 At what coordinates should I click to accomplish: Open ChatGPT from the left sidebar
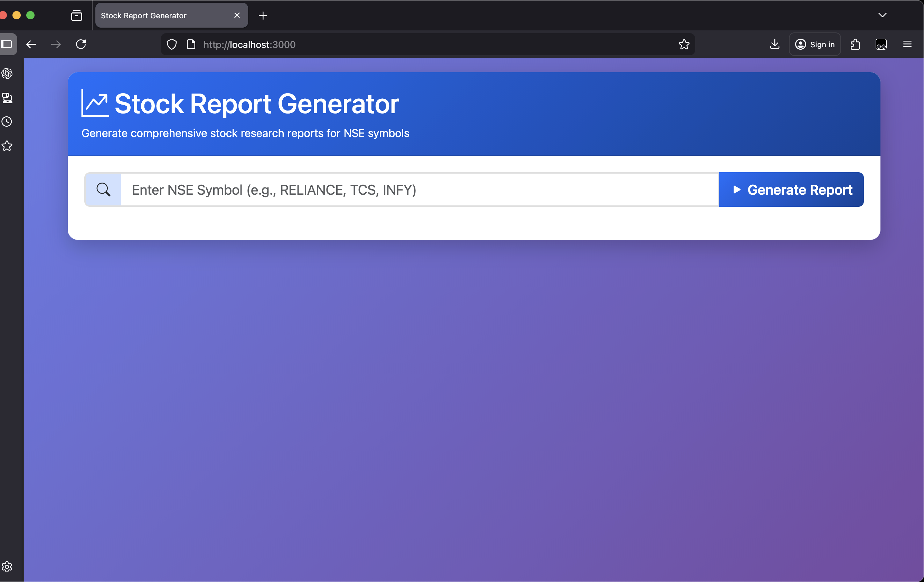click(7, 74)
